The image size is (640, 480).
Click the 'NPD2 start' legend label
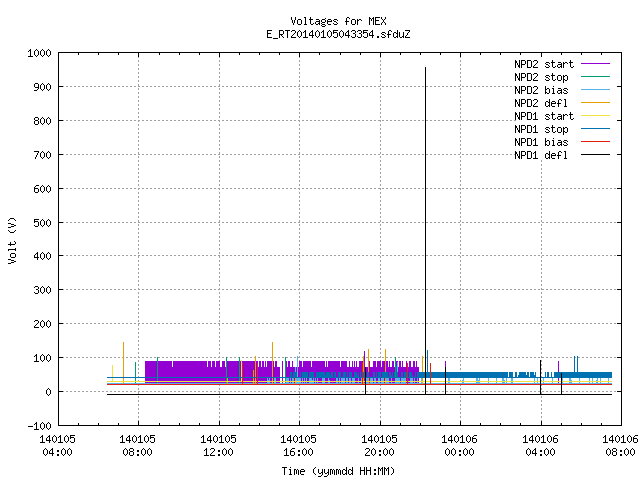click(544, 64)
